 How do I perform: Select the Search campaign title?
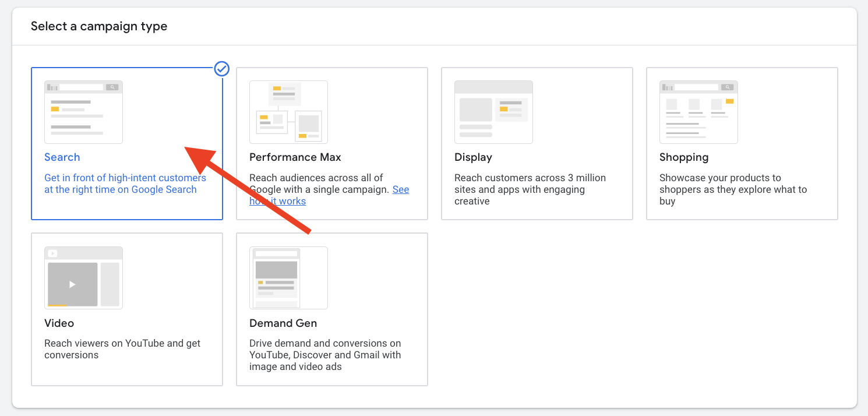[x=62, y=157]
